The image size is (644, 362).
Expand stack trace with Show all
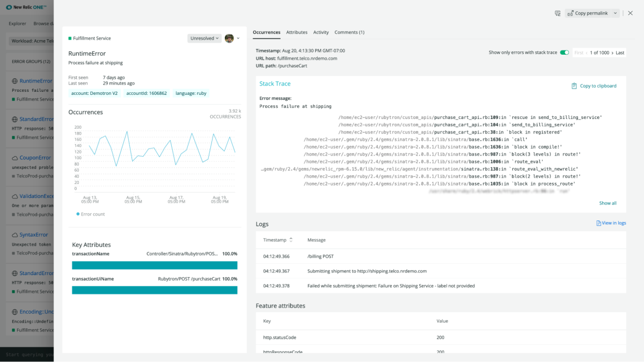[608, 203]
